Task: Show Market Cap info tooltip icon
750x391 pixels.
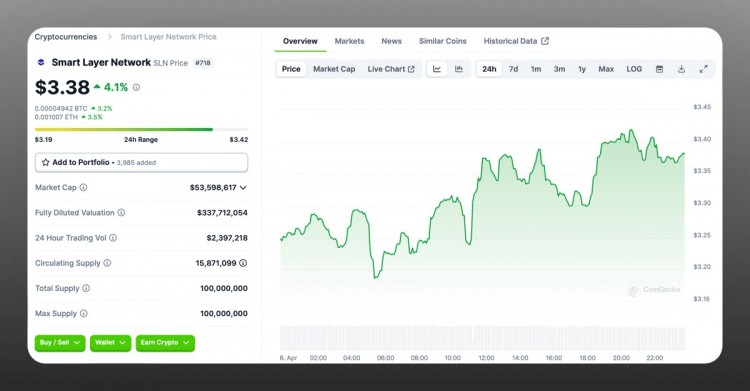Action: (83, 187)
